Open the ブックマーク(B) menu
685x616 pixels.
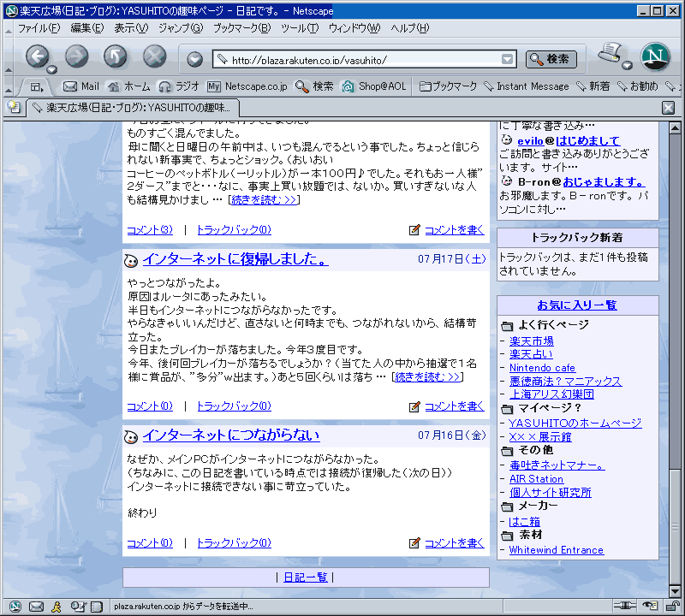point(242,28)
